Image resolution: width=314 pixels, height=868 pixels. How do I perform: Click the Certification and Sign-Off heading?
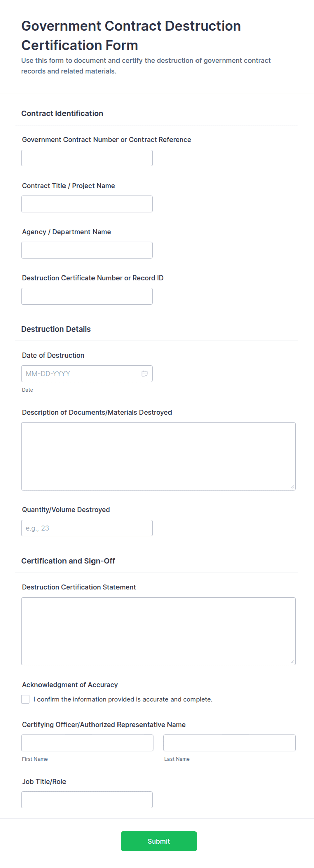click(x=68, y=561)
